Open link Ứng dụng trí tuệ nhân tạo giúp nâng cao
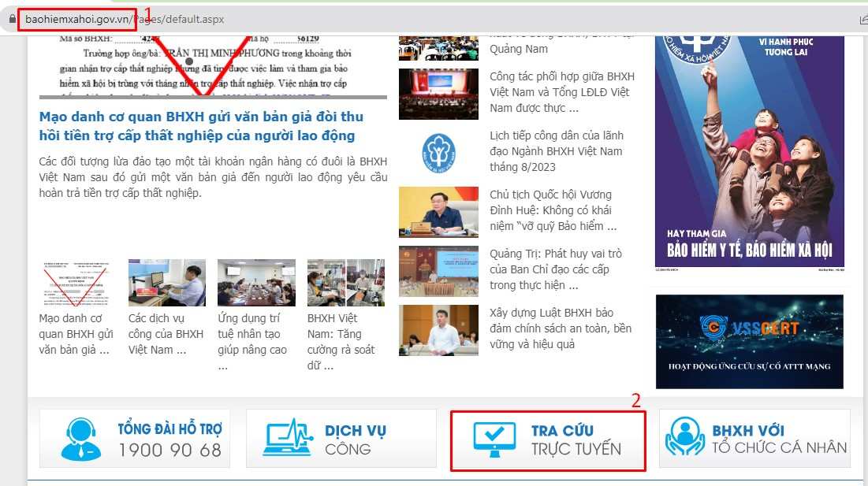 pyautogui.click(x=252, y=342)
